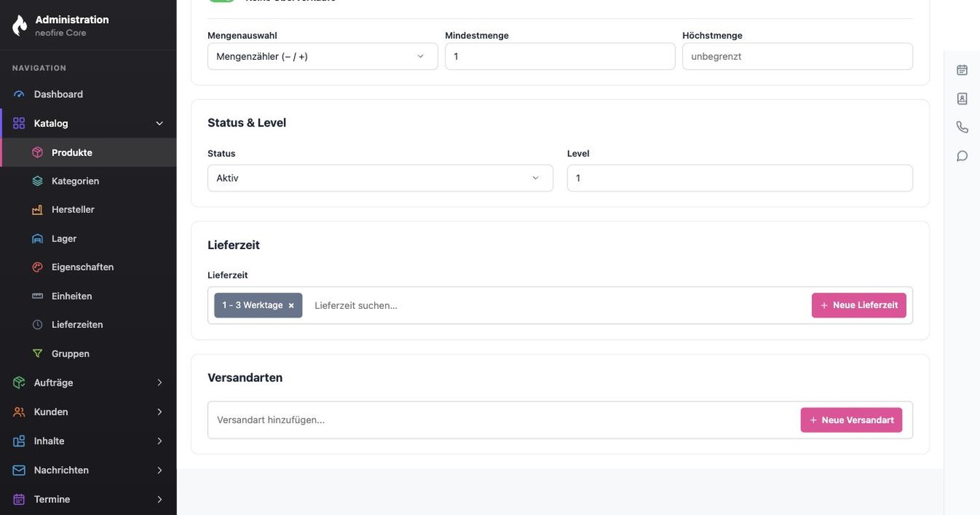Open the chat bubble icon in right sidebar

coord(962,156)
